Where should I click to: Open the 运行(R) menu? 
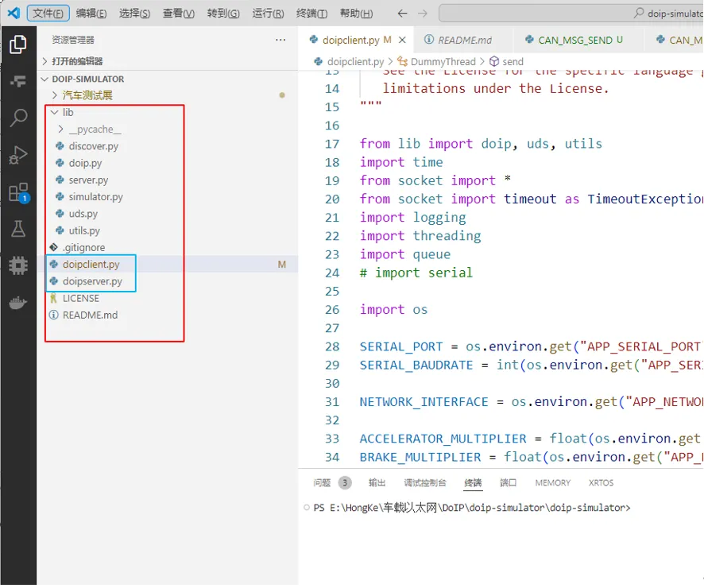pyautogui.click(x=268, y=13)
